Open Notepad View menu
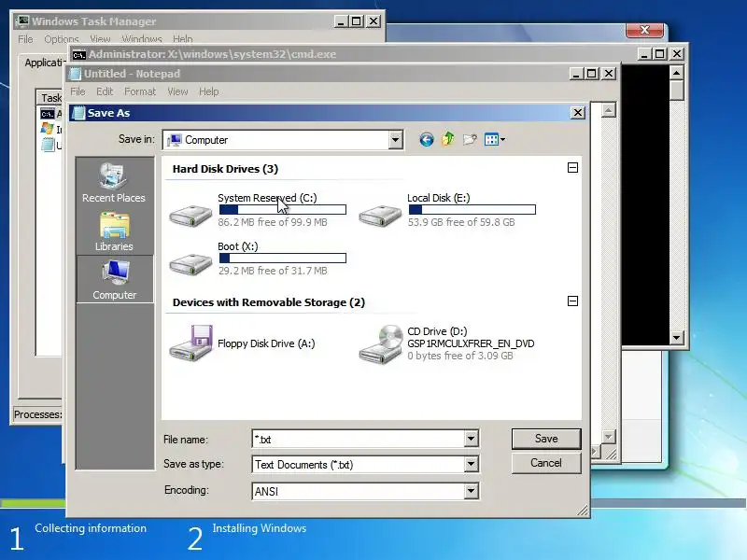 (x=177, y=91)
